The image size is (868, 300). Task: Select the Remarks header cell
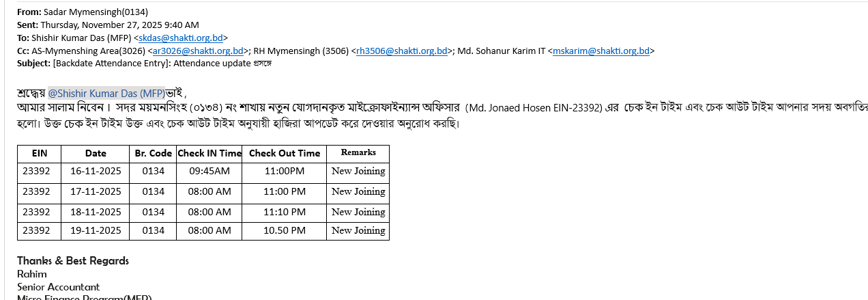pos(358,153)
